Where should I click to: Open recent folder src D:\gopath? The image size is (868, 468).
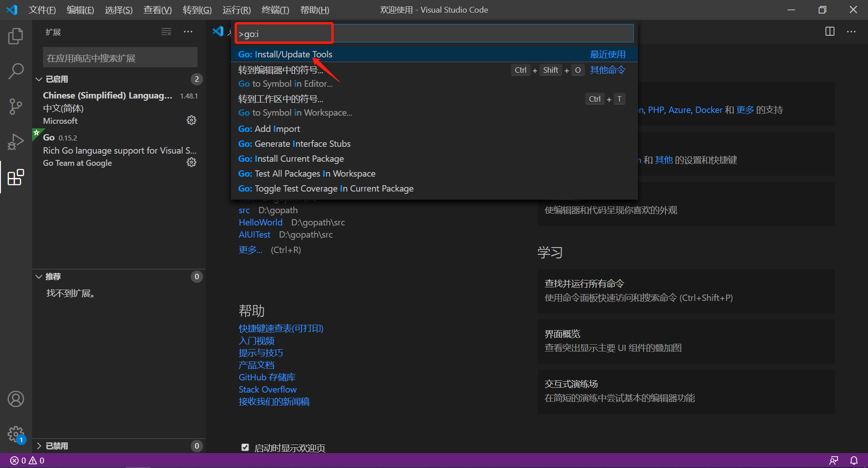[244, 210]
